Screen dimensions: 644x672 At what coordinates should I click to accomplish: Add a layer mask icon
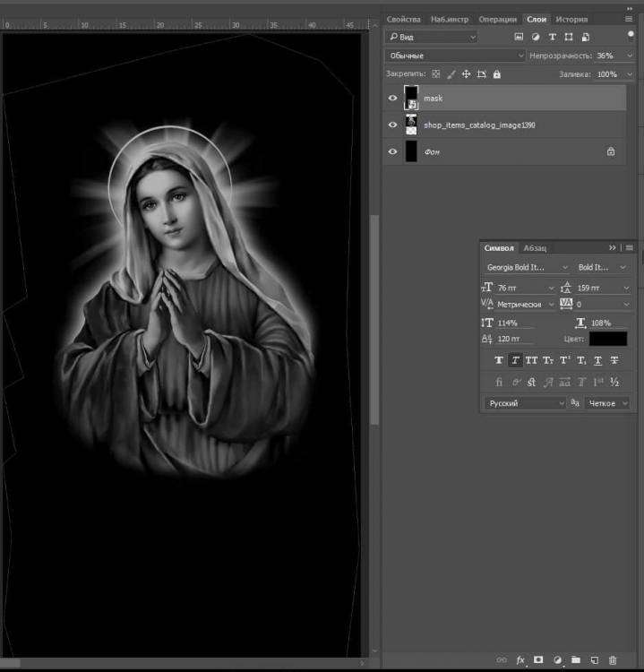click(x=538, y=660)
